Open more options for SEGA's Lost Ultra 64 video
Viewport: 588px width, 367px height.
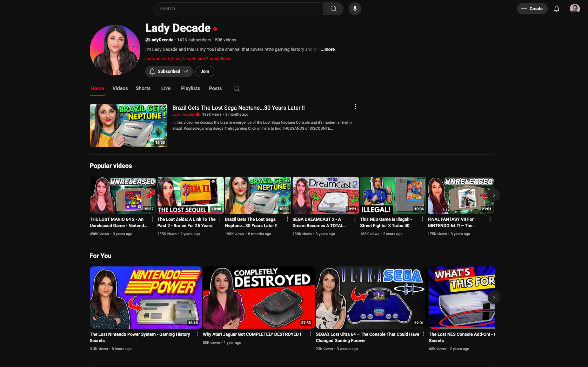pos(423,334)
